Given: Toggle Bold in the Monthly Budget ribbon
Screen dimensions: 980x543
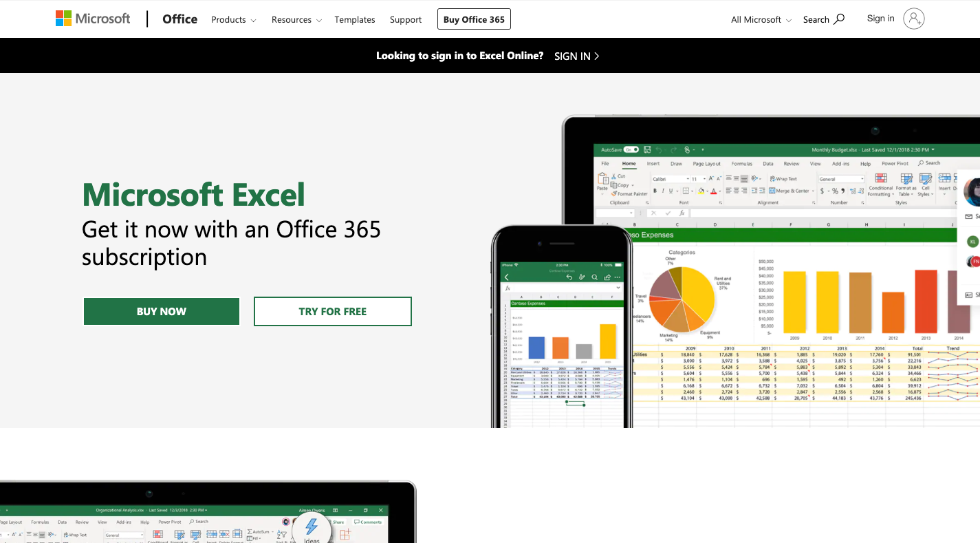Looking at the screenshot, I should coord(655,191).
